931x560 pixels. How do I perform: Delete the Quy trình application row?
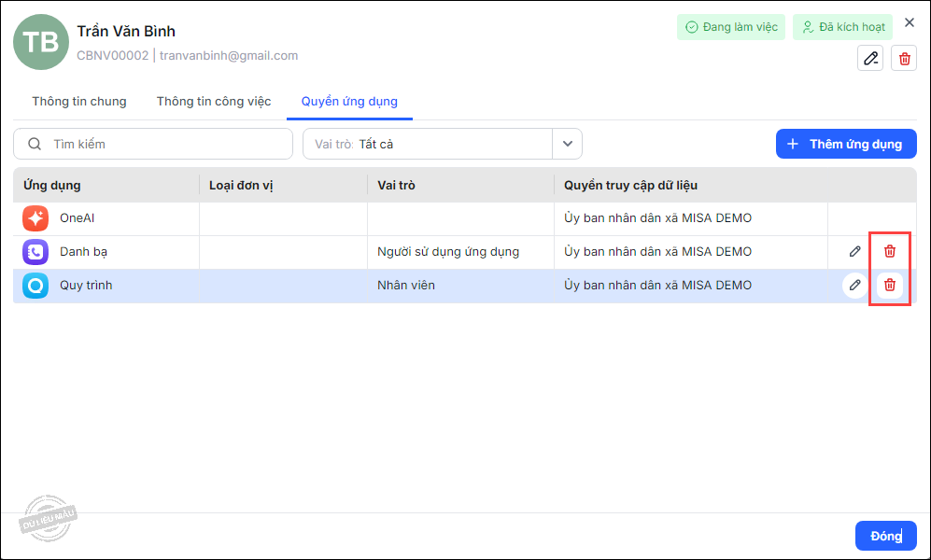[x=890, y=285]
